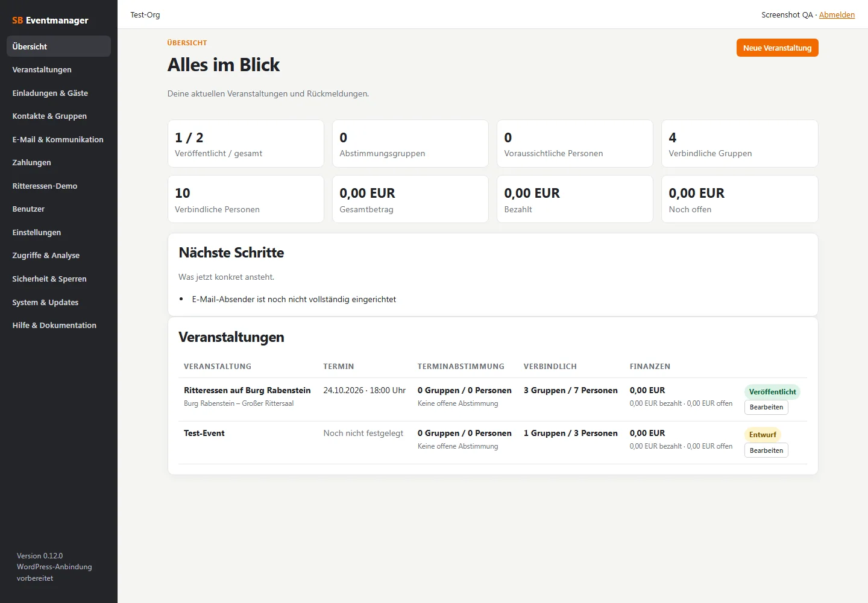Click the Gesamtbetrag card
The image size is (868, 603).
point(410,199)
